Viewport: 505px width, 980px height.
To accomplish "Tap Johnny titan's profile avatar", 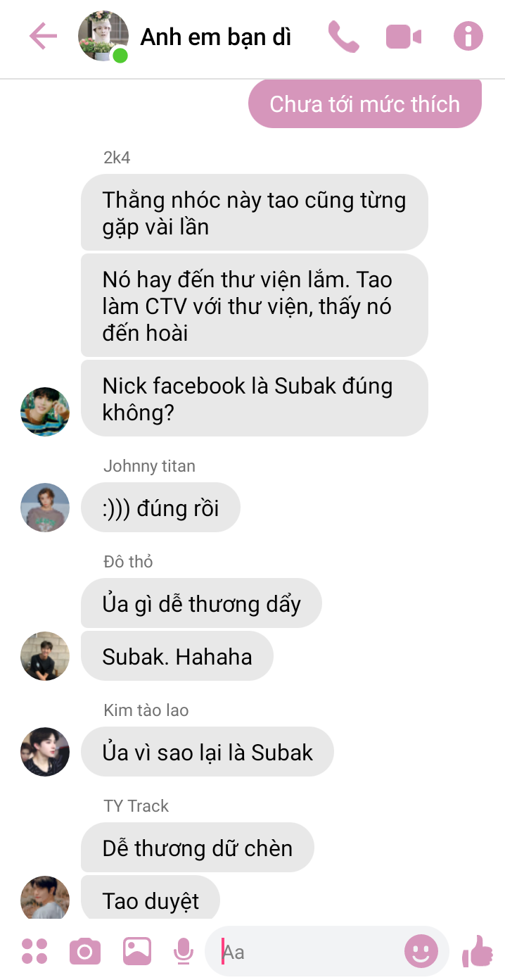I will (45, 507).
